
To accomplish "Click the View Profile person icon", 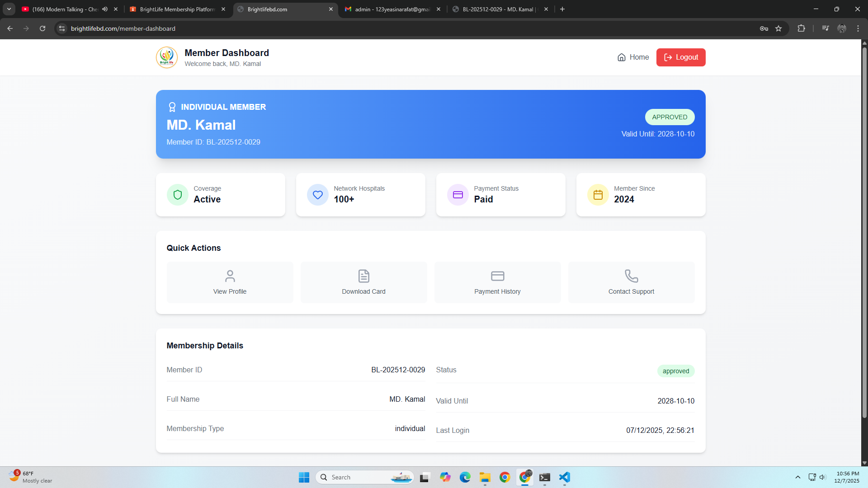I will [230, 276].
